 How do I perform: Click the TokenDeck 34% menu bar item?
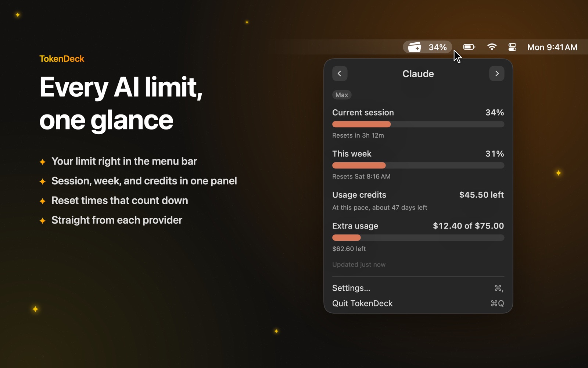pos(427,47)
